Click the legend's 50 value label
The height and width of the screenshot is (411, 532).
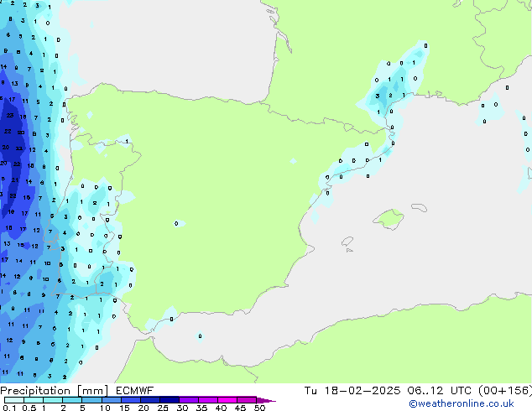tap(259, 408)
